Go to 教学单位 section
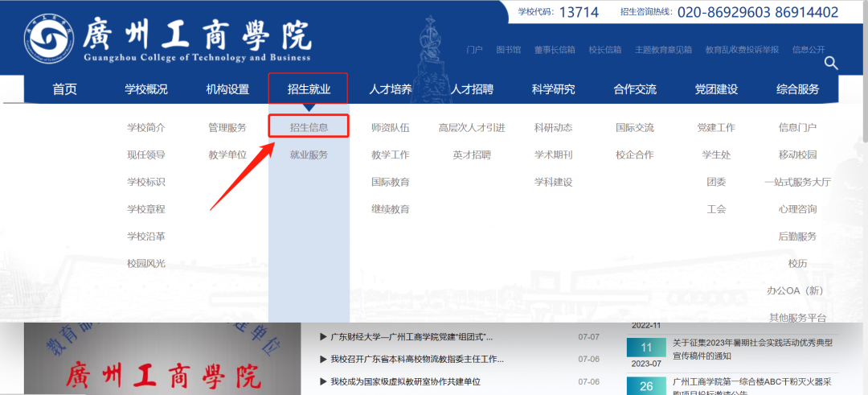The image size is (868, 395). coord(227,155)
